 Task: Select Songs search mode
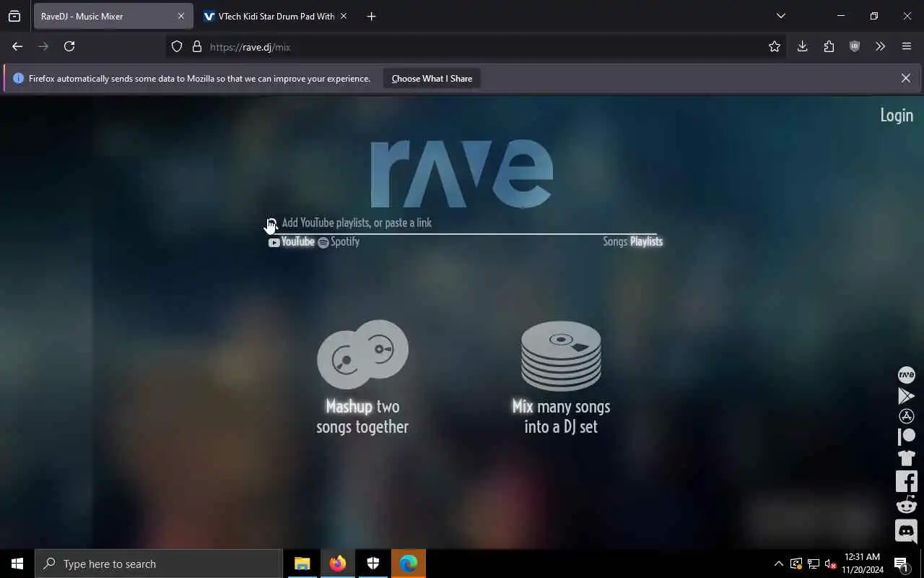(x=615, y=241)
